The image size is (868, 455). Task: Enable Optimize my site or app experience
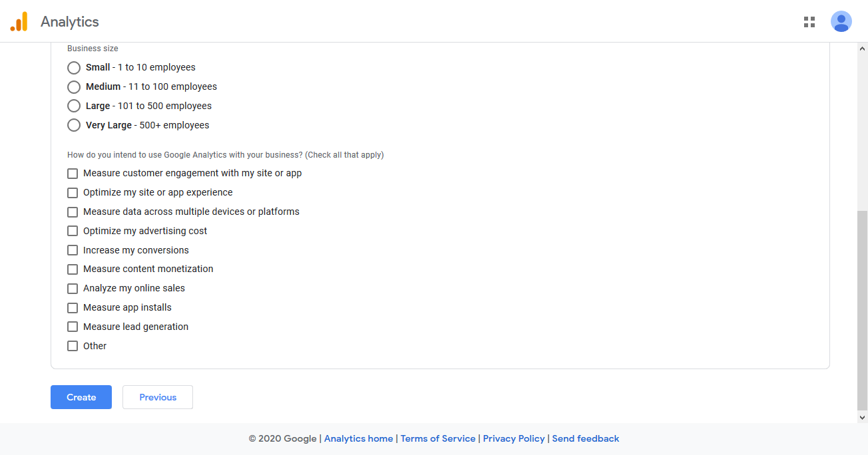73,192
